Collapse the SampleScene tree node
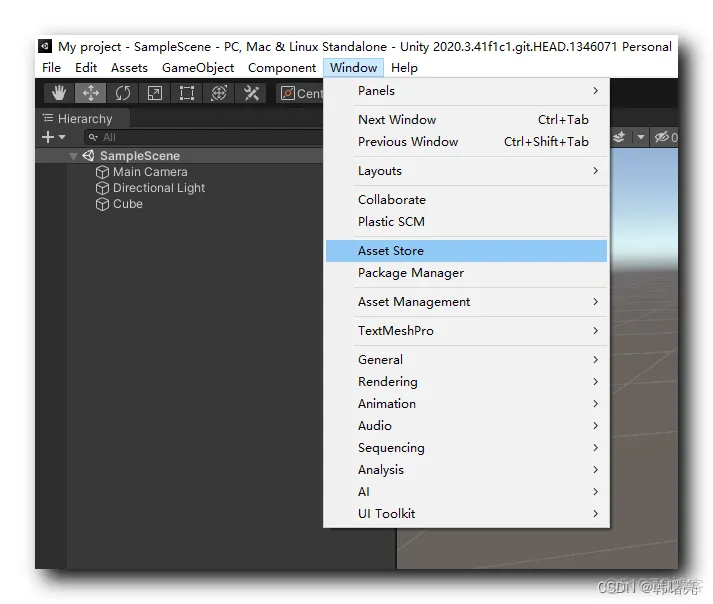Image resolution: width=713 pixels, height=604 pixels. [73, 156]
